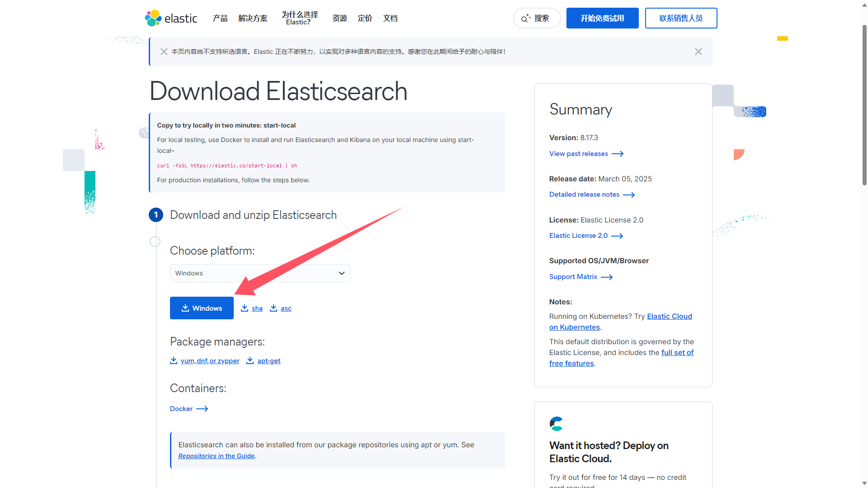Click the 联系销售人员 button
The height and width of the screenshot is (488, 868).
[681, 18]
